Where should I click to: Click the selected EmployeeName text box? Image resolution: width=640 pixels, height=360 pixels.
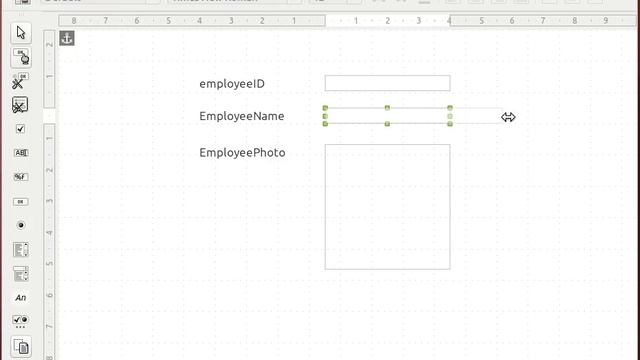(387, 116)
